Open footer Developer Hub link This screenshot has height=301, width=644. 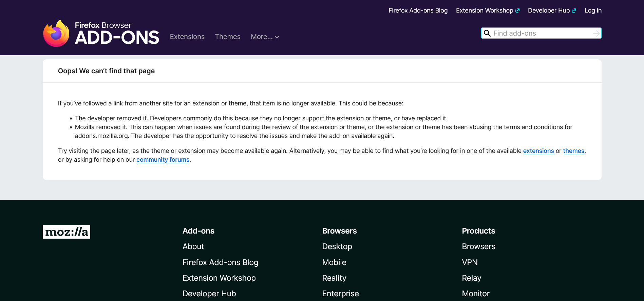click(x=209, y=294)
